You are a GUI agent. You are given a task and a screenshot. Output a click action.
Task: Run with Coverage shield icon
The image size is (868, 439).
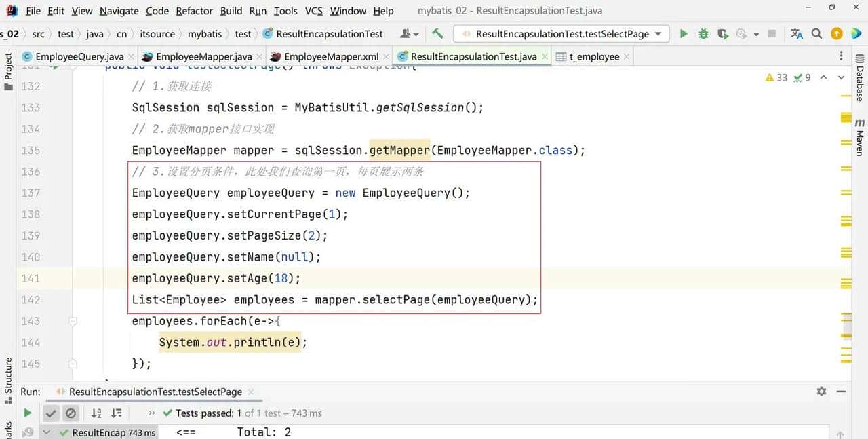click(x=723, y=33)
